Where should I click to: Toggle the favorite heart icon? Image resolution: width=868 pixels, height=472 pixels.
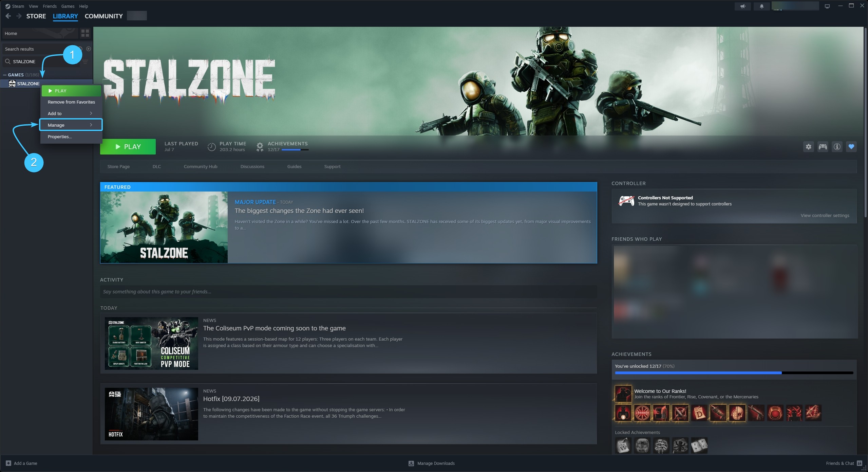(851, 147)
